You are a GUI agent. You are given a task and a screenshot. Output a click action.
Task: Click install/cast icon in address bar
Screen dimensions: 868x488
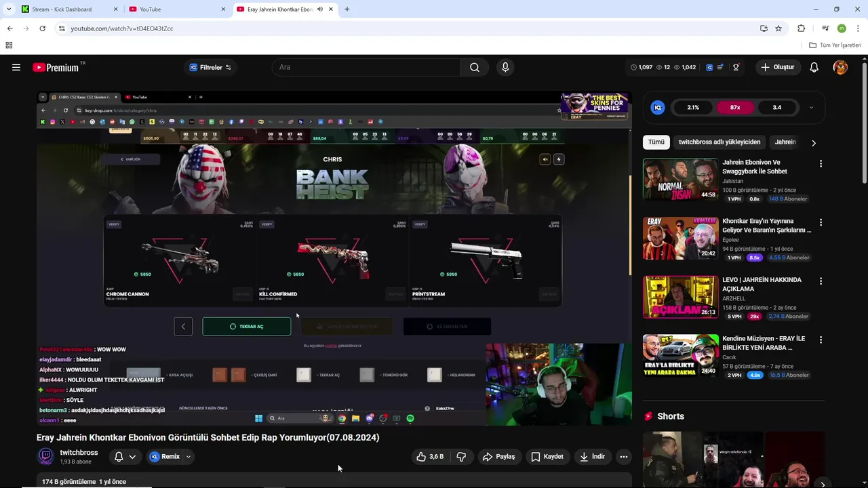[764, 28]
